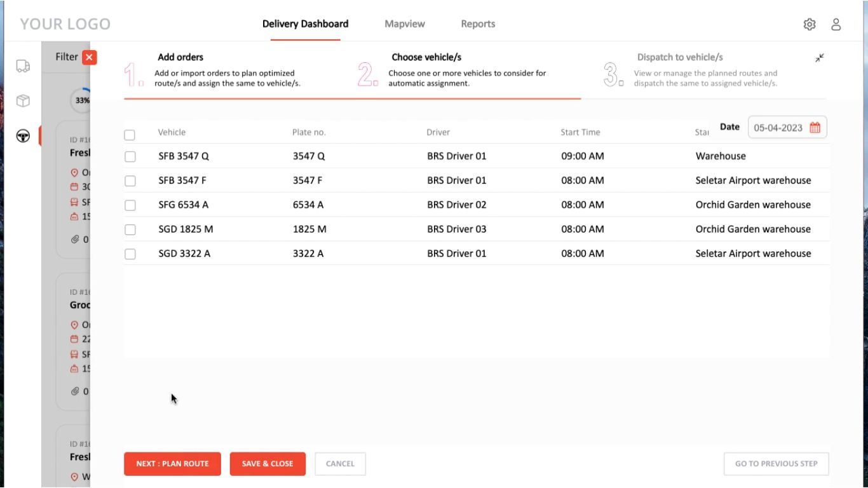Clear the filter with red X

point(90,57)
